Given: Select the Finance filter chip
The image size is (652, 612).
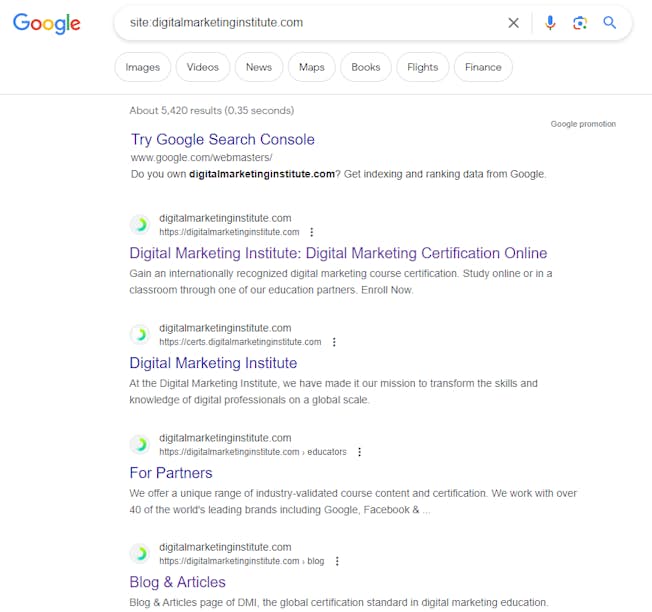Looking at the screenshot, I should pos(483,67).
